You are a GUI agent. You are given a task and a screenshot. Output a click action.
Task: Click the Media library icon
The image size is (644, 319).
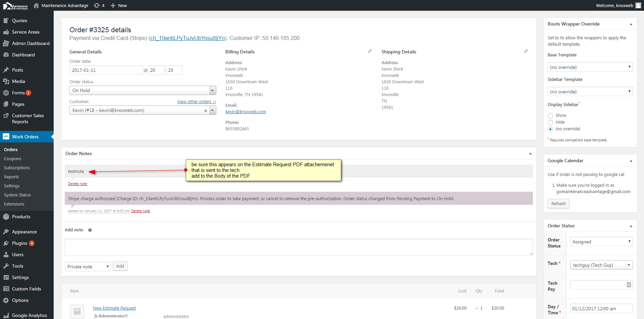(6, 81)
